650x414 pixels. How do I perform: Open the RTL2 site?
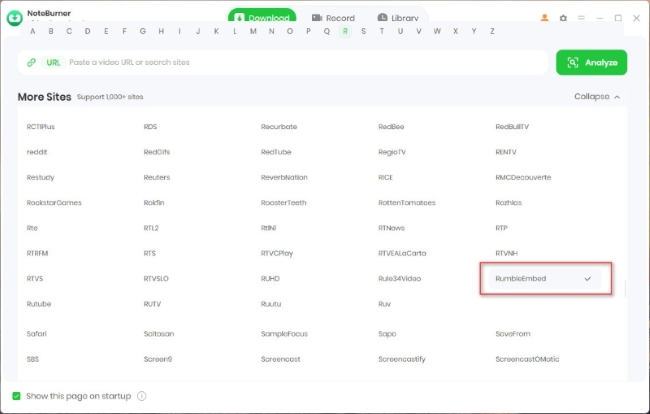tap(151, 228)
